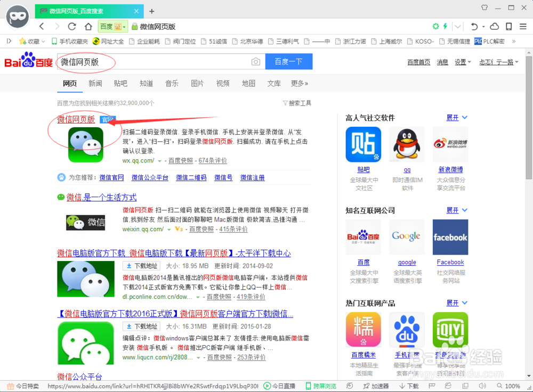Click the 搜索工具 link
The image size is (533, 392).
297,103
